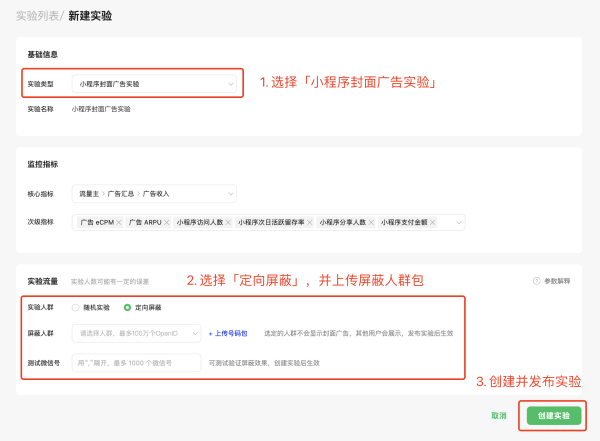
Task: Click the 实验人数可能有一定的误差 hint
Action: click(x=110, y=282)
